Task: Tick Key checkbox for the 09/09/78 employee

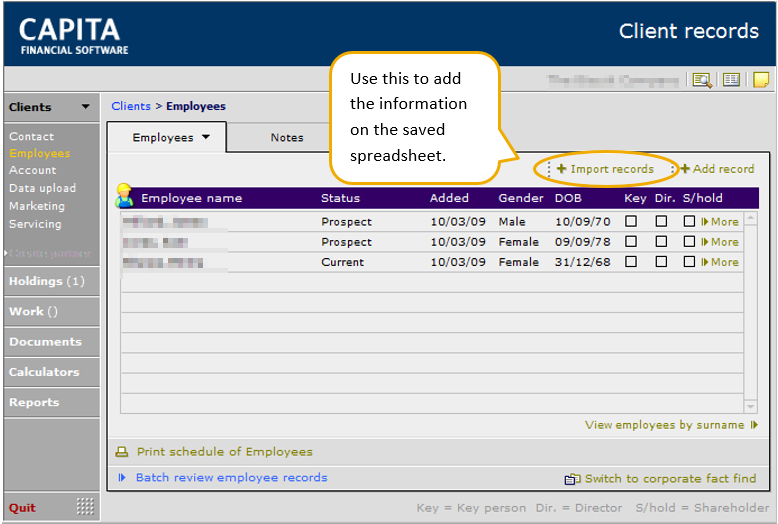Action: tap(631, 241)
